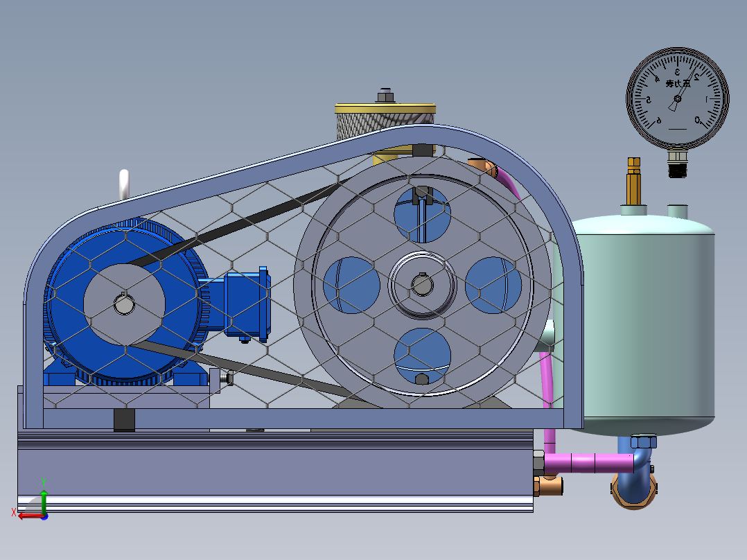Select the brass drain fitting on base
747x560 pixels.
click(548, 486)
